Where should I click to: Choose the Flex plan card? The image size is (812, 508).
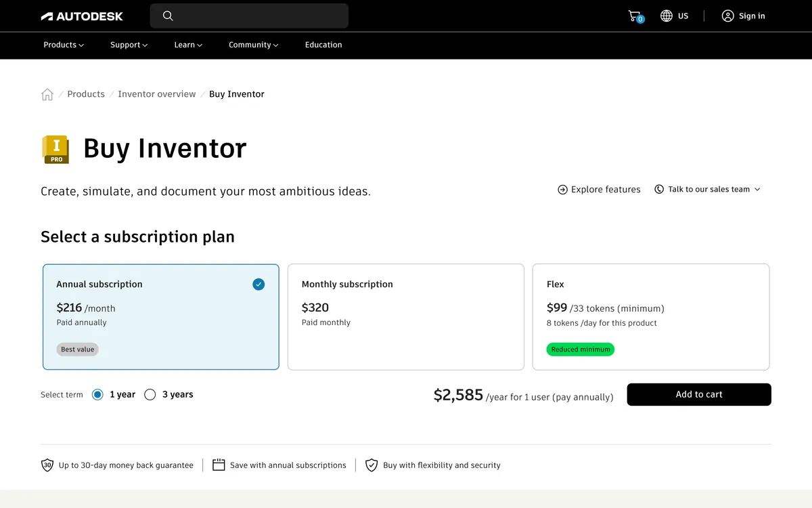point(651,317)
